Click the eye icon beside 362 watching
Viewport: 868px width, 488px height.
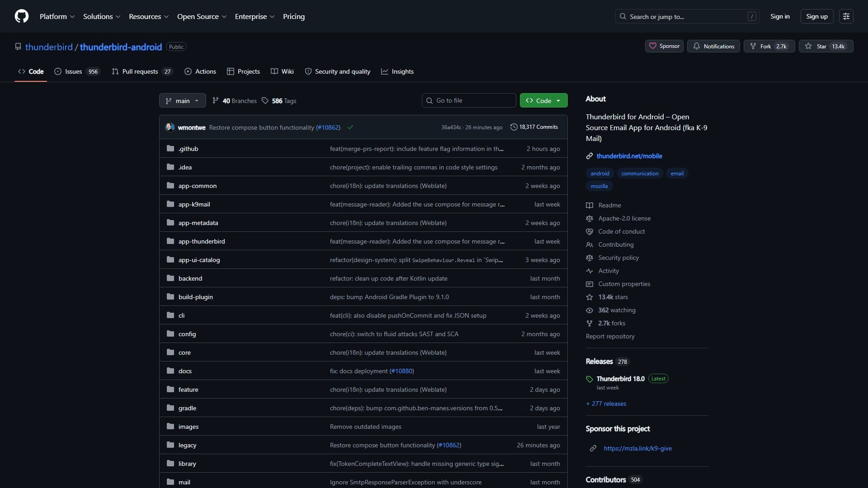click(590, 310)
